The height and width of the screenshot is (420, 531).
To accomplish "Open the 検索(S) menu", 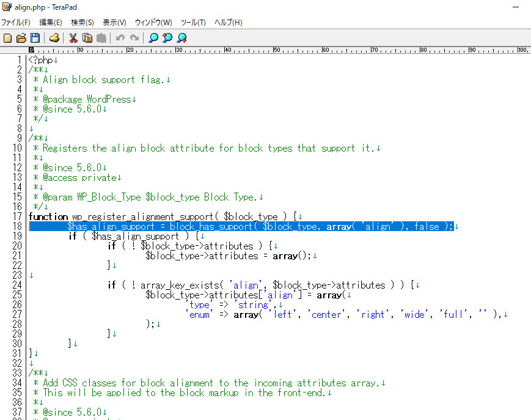I will [82, 23].
